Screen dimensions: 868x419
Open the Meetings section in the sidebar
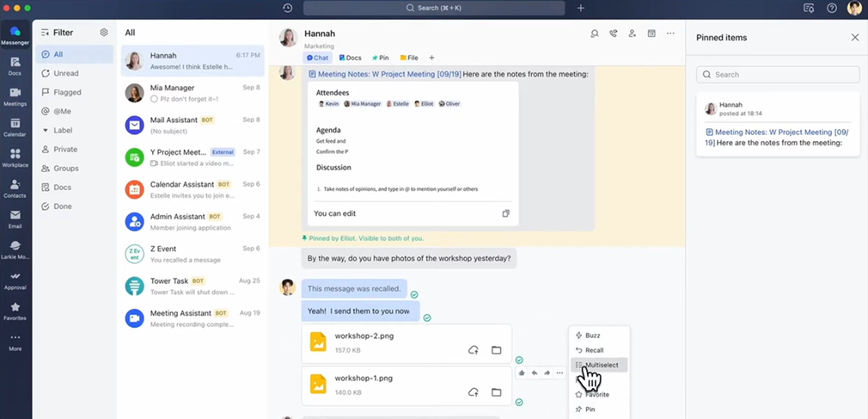[15, 96]
